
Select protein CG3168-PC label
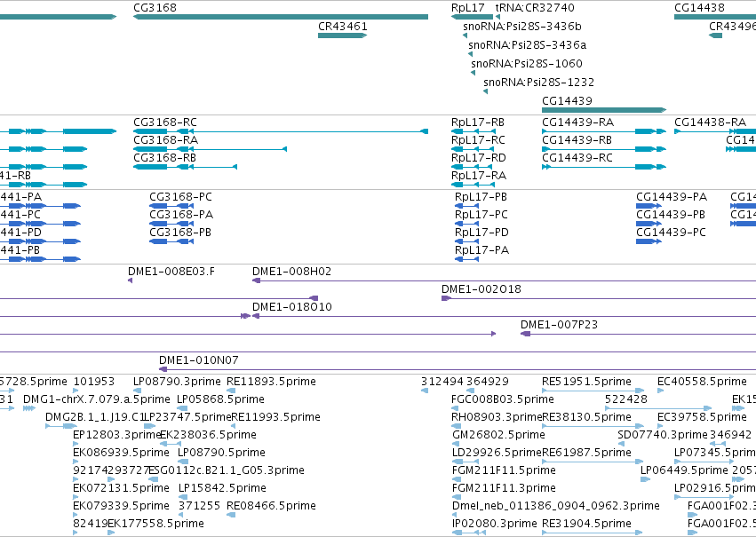(181, 197)
